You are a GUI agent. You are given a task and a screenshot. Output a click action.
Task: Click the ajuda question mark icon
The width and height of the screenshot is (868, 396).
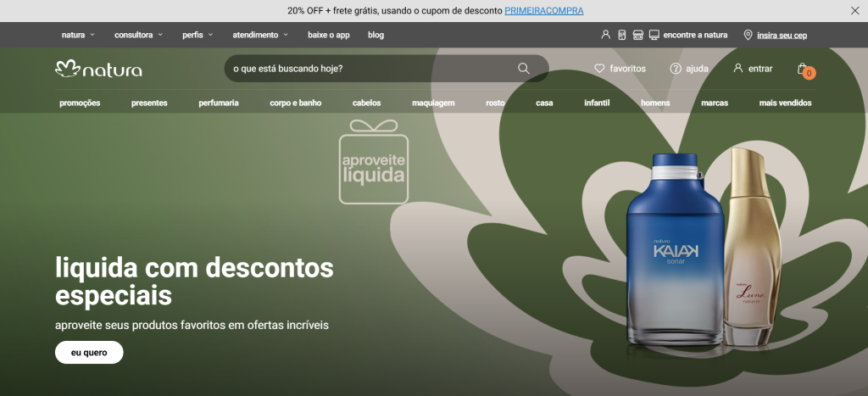point(676,69)
